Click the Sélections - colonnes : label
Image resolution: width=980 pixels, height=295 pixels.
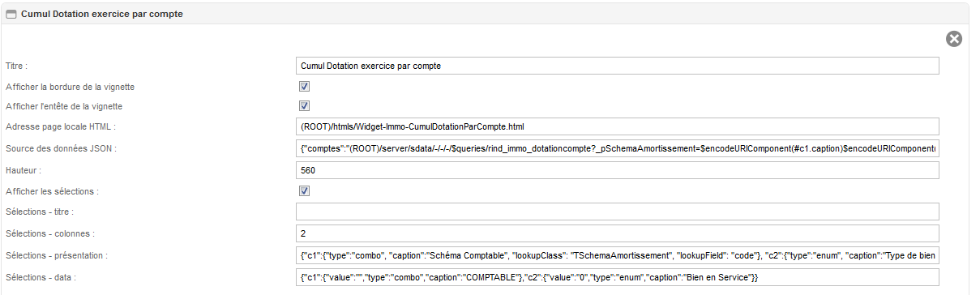point(50,233)
